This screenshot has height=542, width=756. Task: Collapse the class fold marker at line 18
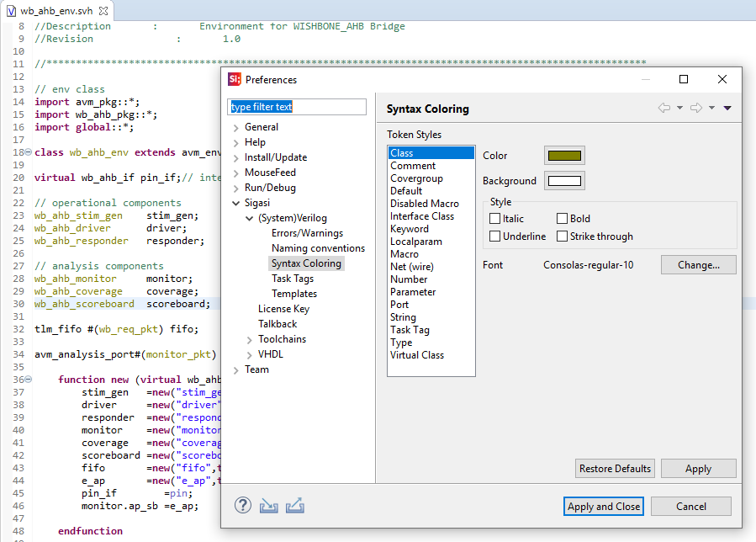point(29,152)
